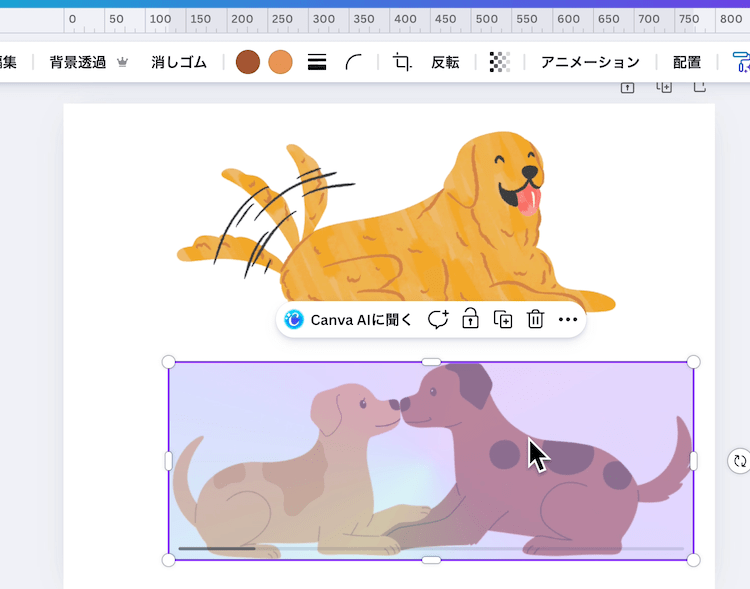Click the page move-up icon
The height and width of the screenshot is (589, 750).
point(628,88)
